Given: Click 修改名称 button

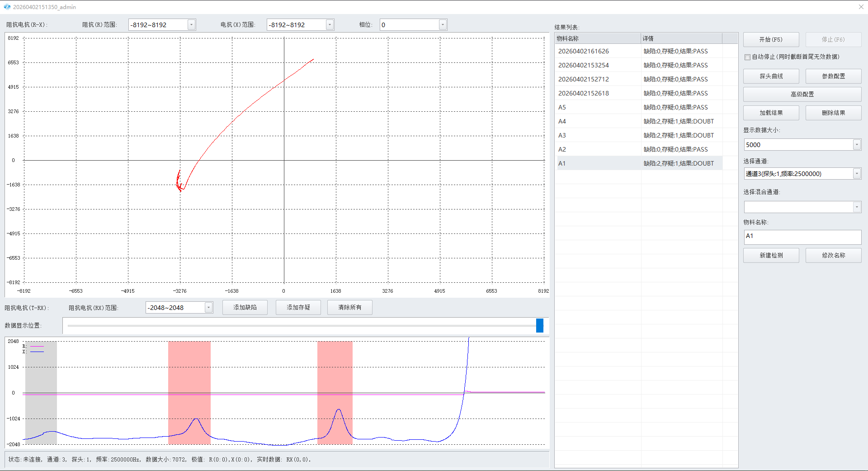Looking at the screenshot, I should [833, 256].
